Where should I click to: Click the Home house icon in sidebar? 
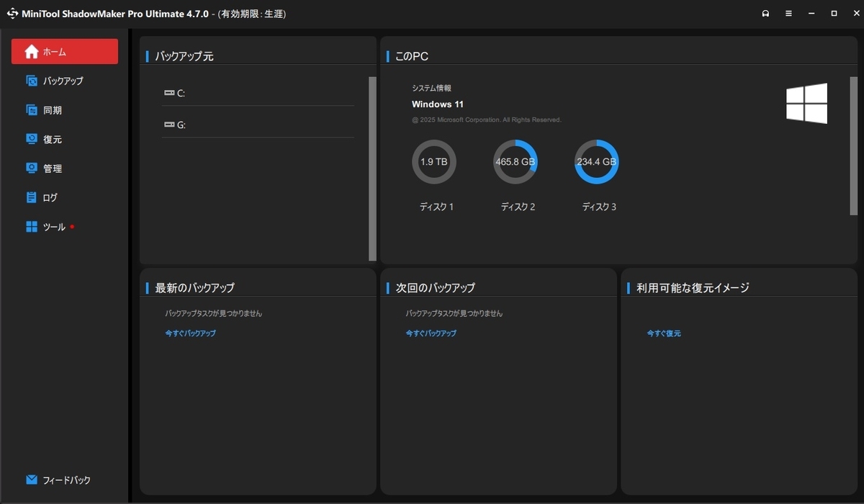pos(32,52)
